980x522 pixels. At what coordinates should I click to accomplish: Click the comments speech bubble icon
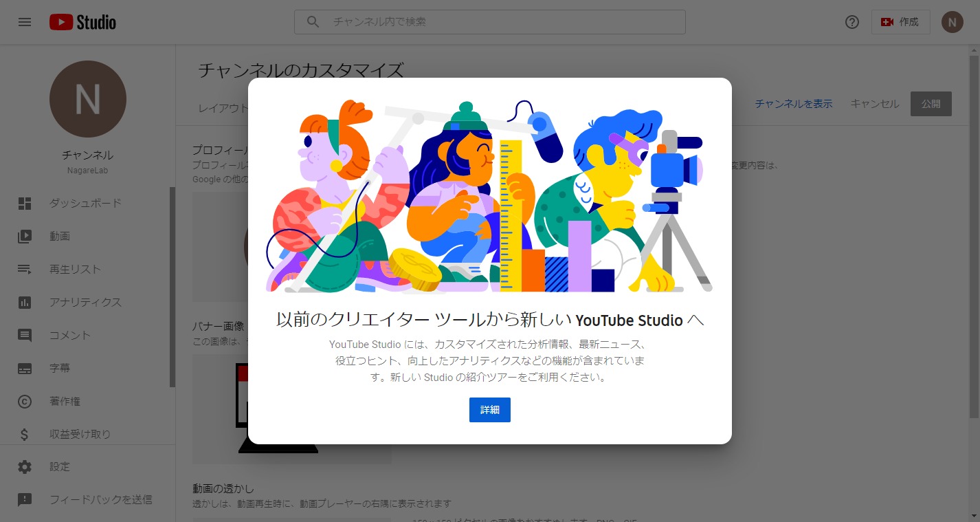(x=25, y=335)
